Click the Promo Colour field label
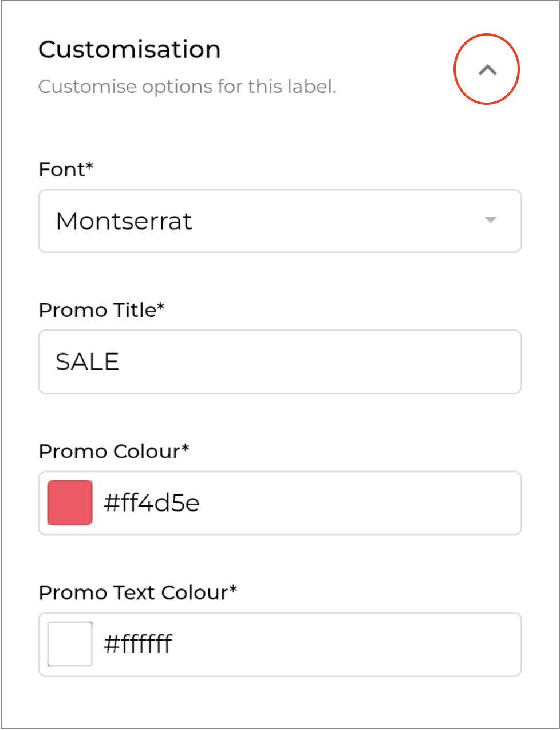Screen dimensions: 560x730 click(x=109, y=452)
